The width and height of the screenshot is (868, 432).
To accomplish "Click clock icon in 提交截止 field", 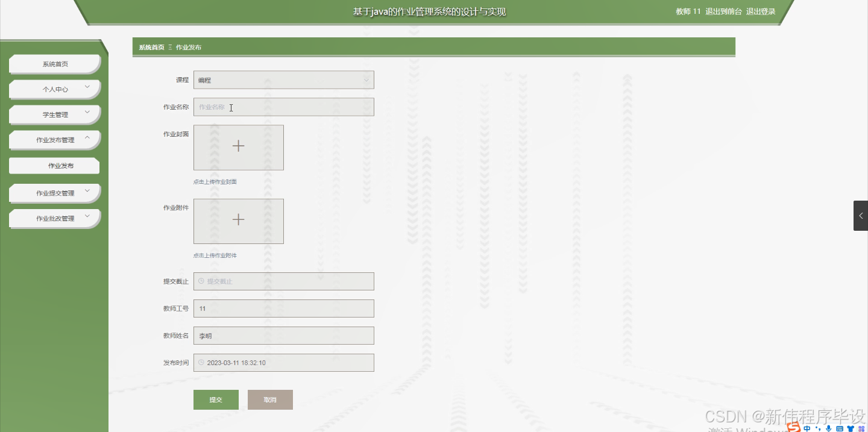I will [201, 281].
